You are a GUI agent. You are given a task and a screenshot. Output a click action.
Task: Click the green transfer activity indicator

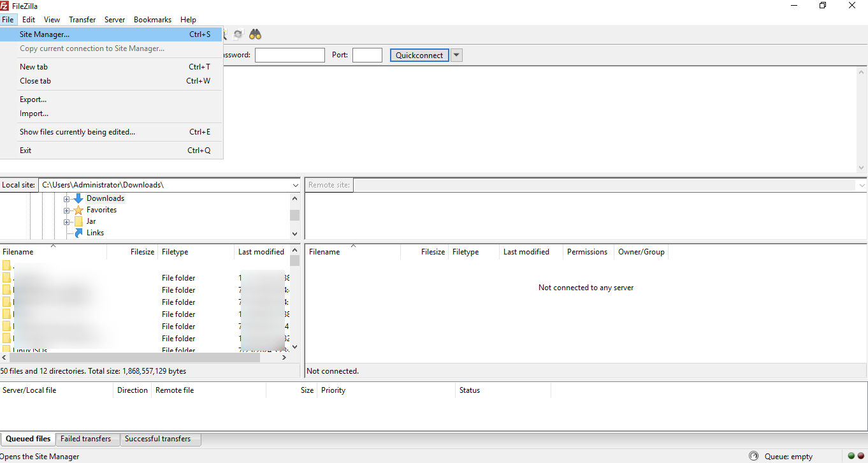[851, 455]
